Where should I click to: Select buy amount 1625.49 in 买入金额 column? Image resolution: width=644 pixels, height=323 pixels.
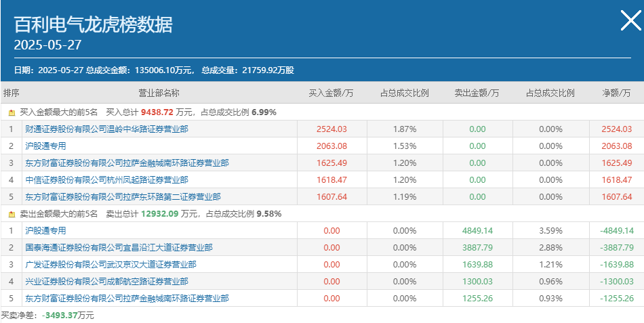tap(332, 163)
